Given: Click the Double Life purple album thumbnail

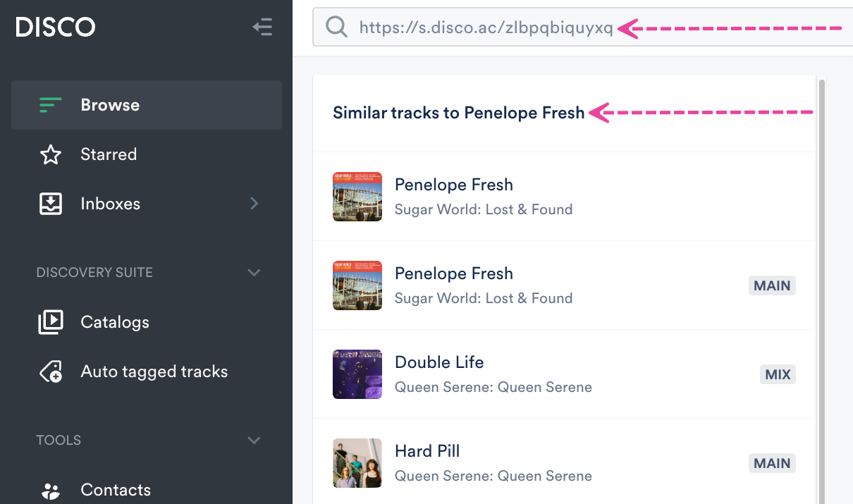Looking at the screenshot, I should pyautogui.click(x=357, y=374).
